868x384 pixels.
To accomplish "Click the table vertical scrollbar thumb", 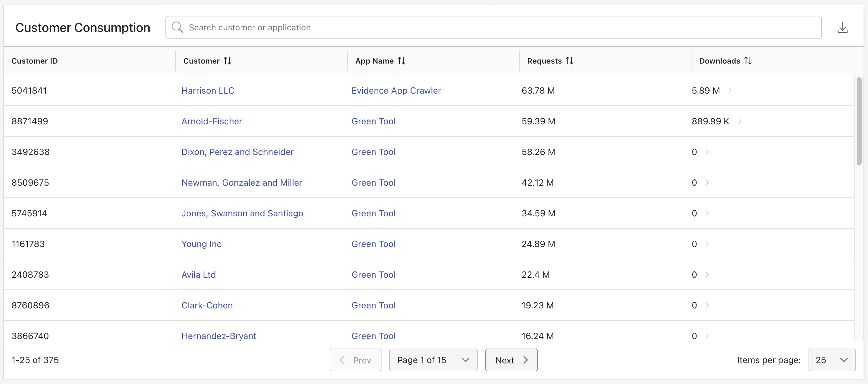I will tap(859, 121).
